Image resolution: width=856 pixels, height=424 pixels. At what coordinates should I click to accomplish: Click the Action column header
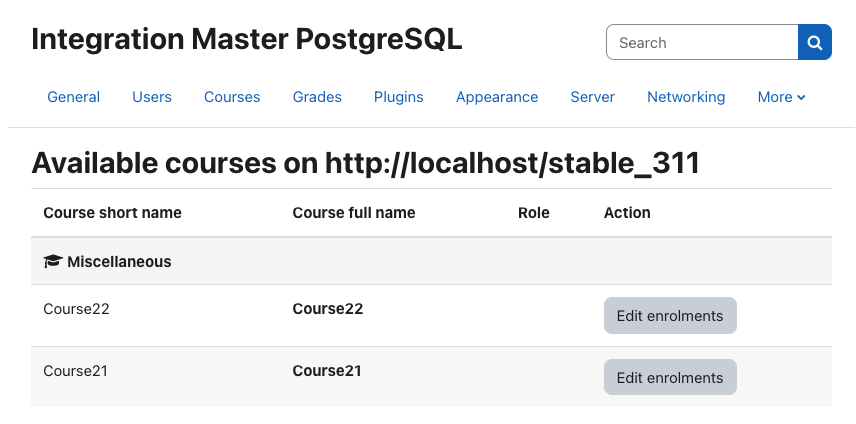627,213
